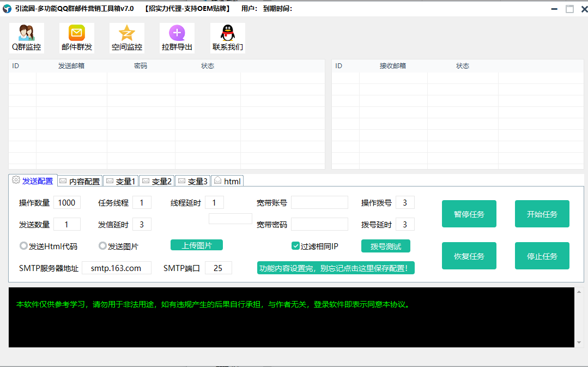Screen dimensions: 588x367
Task: Focus the 宽带账号 input field
Action: coord(319,203)
